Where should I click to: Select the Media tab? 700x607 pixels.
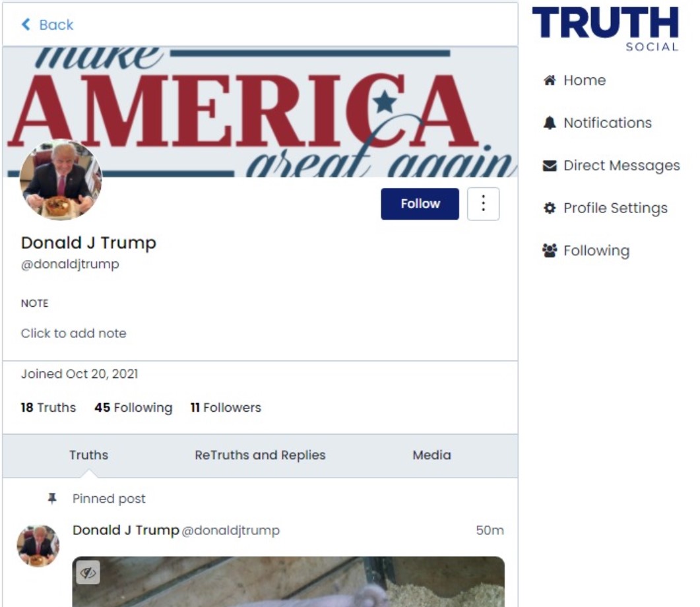[x=431, y=455]
